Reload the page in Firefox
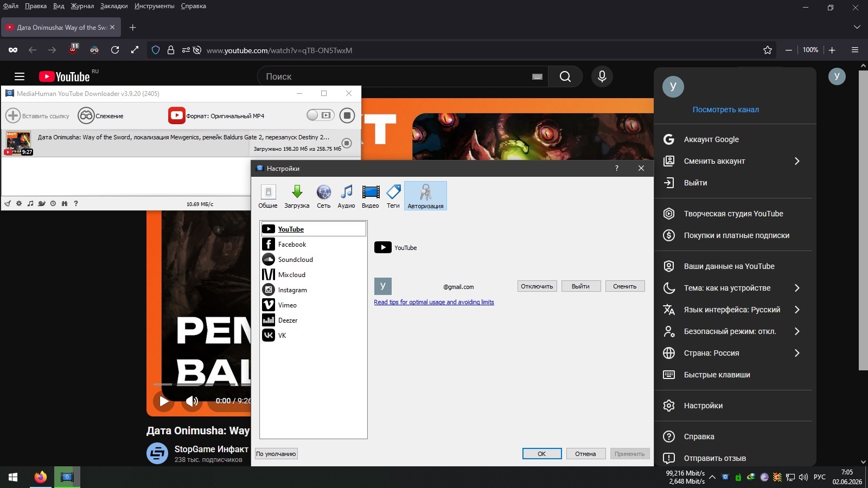 pyautogui.click(x=115, y=50)
